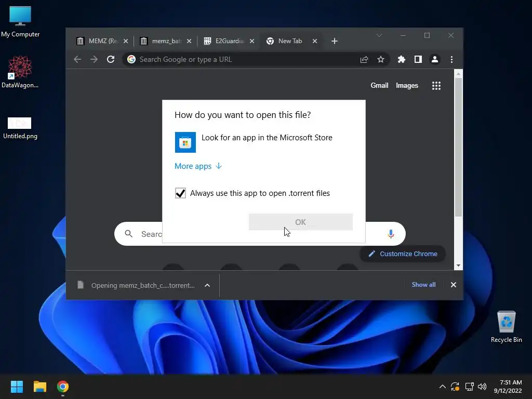Click Customize Chrome button
Screen dimensions: 532x399
(x=403, y=254)
